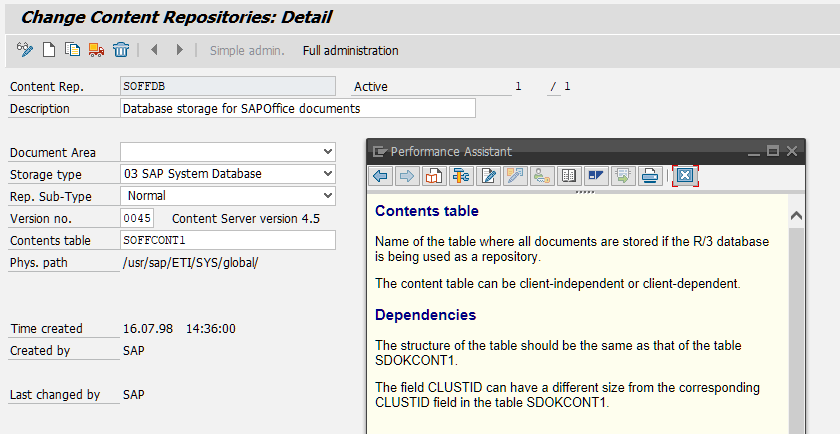This screenshot has width=840, height=434.
Task: Click the Technical Information hammer-wrench icon
Action: (461, 176)
